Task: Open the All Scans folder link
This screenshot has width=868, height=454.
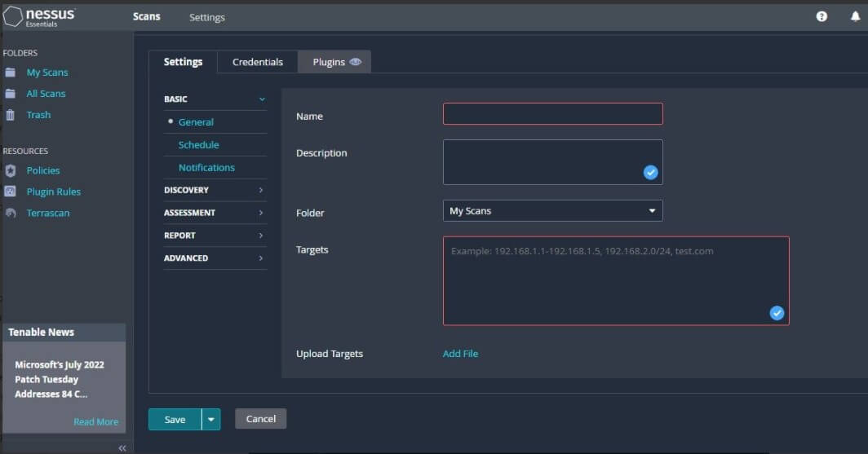Action: [x=46, y=94]
